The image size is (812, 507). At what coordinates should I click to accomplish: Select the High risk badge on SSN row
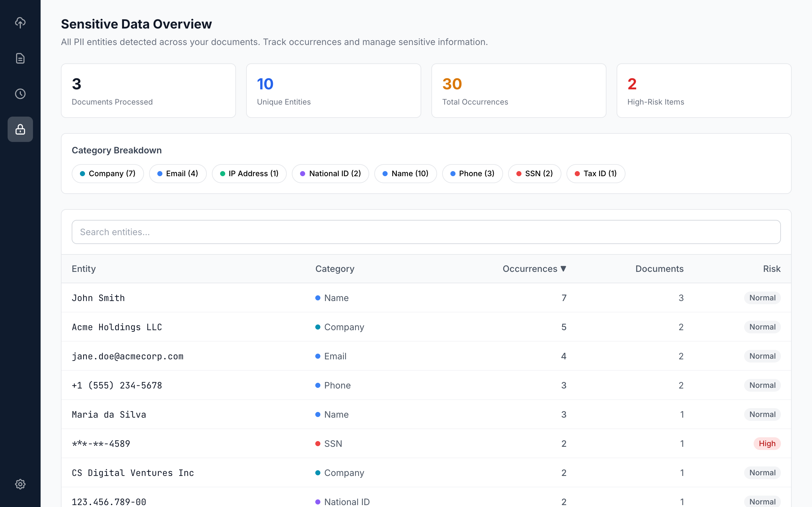[767, 443]
